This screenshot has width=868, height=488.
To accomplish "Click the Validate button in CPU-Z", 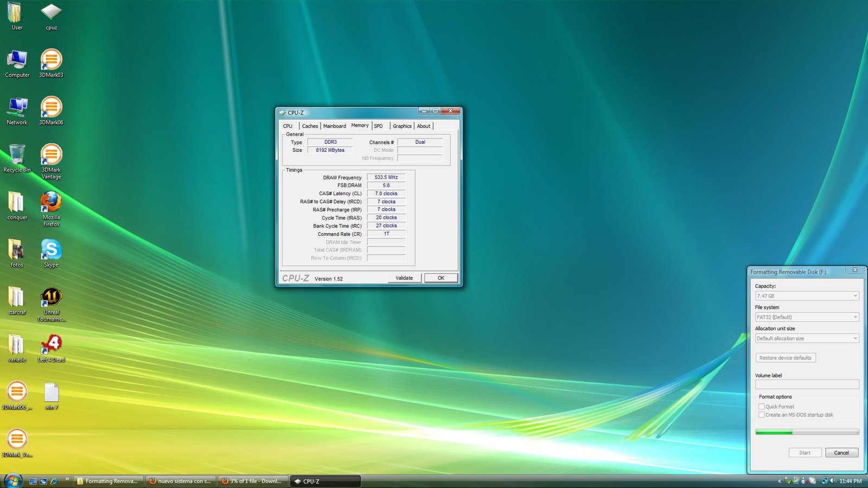I will [x=404, y=278].
